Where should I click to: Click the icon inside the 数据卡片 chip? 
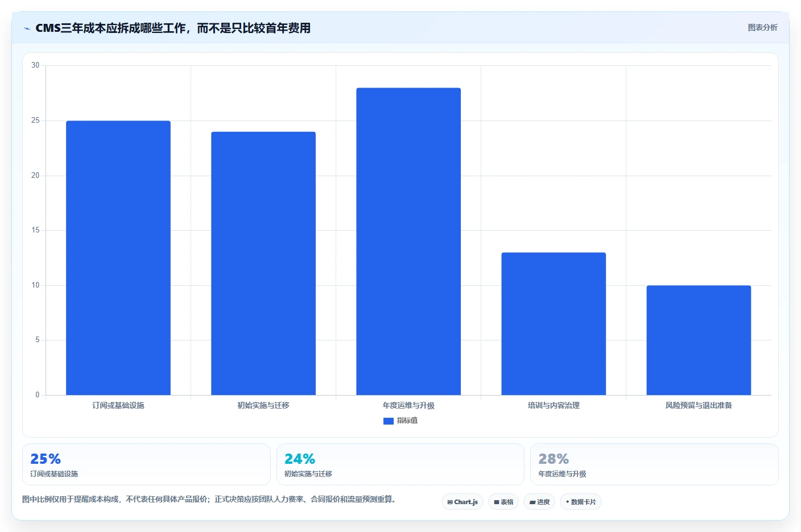567,502
